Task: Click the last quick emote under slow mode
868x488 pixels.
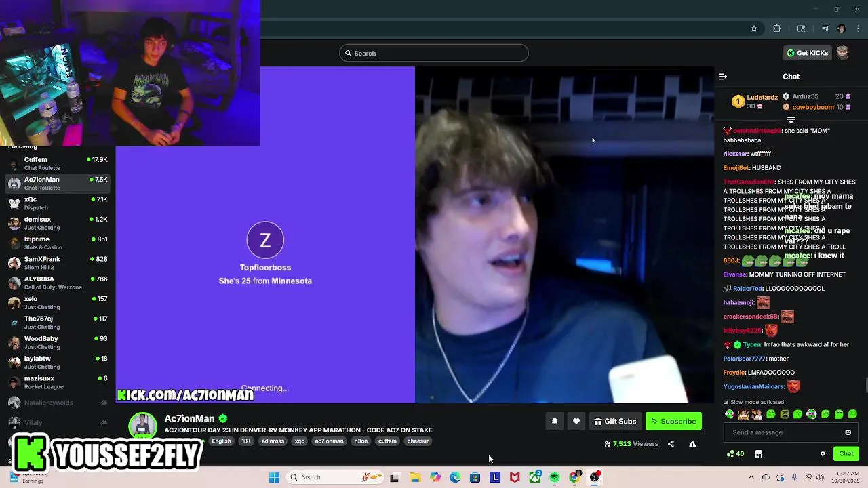Action: click(852, 413)
